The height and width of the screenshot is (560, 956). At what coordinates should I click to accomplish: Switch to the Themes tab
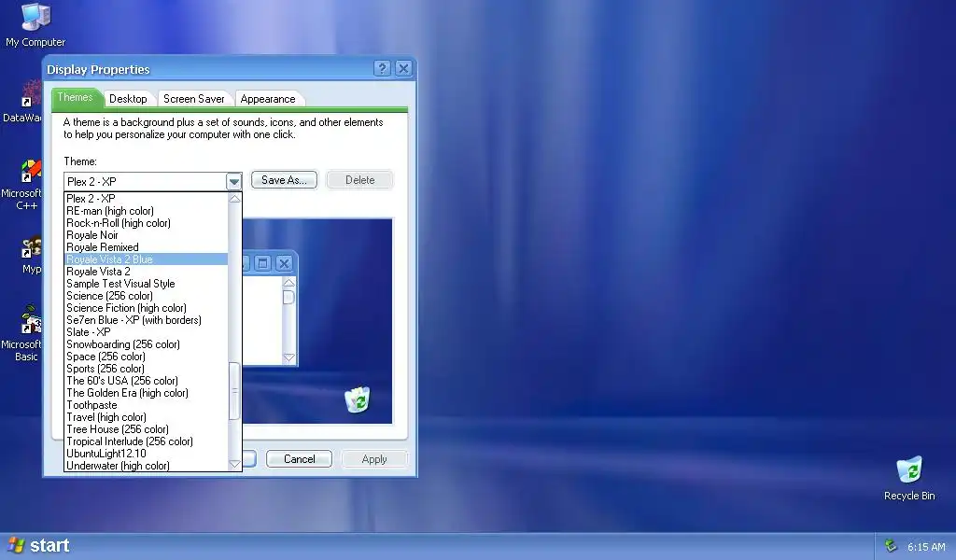click(75, 97)
